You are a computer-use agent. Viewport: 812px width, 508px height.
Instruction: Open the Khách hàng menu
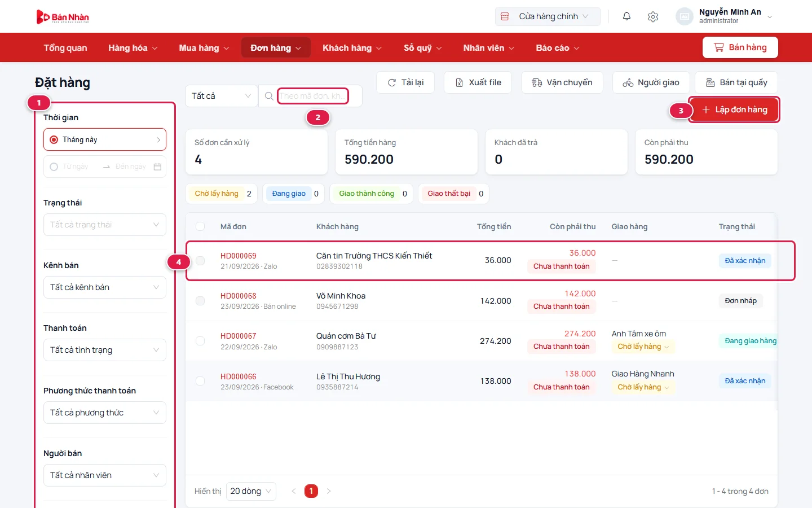coord(352,48)
